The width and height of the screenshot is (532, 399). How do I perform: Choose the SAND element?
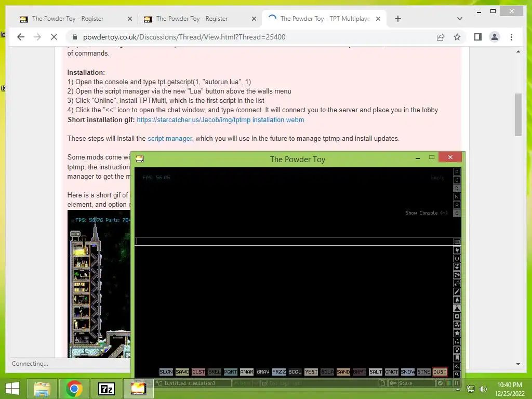(x=343, y=372)
